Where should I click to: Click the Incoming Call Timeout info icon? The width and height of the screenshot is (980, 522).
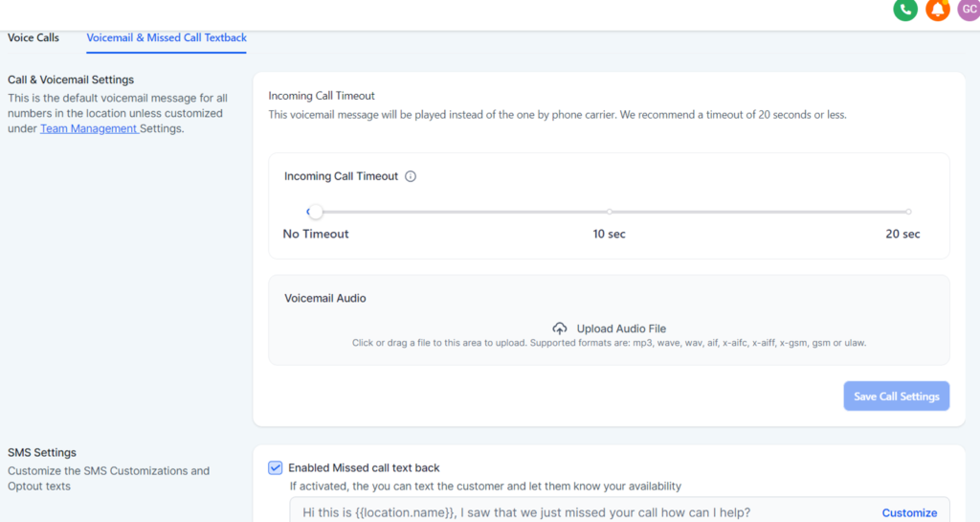point(411,176)
